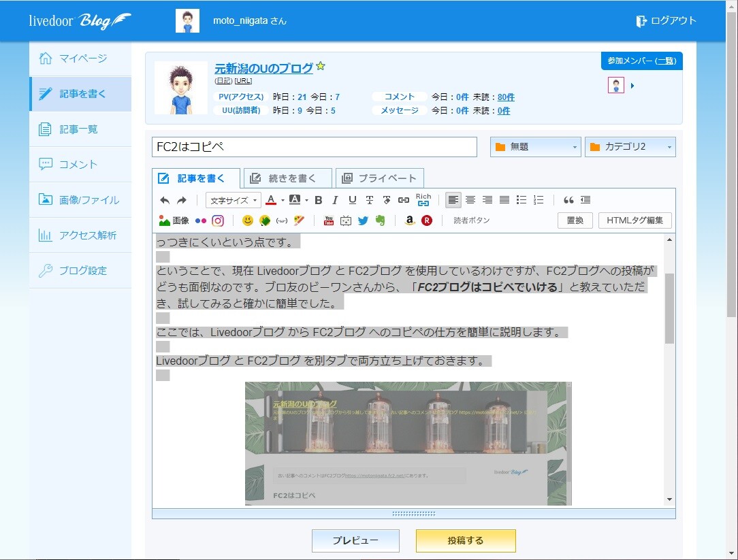Switch to the 記事を書く editor tab
738x560 pixels.
196,178
